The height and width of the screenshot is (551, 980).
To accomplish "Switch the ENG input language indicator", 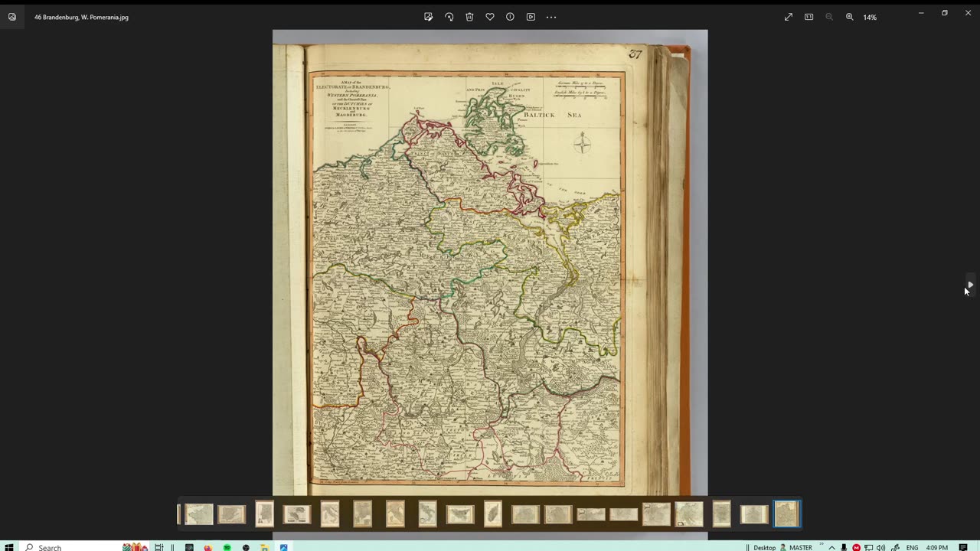I will tap(912, 547).
